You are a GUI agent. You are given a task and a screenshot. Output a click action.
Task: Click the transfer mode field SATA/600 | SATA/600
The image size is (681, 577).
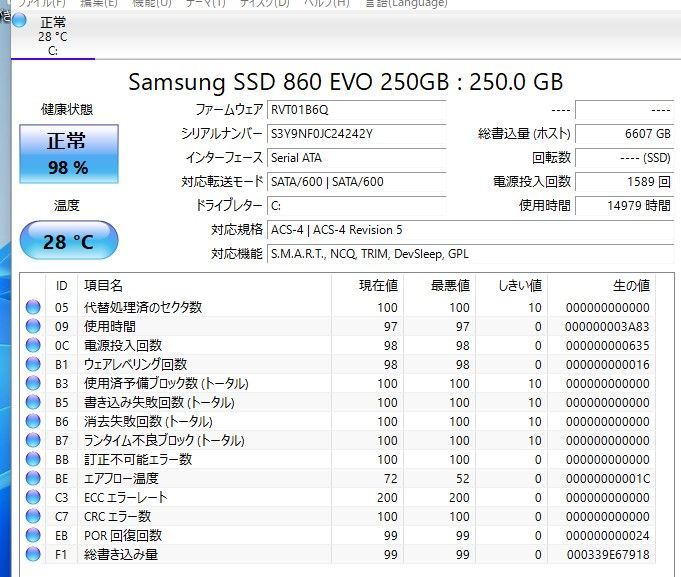point(357,181)
